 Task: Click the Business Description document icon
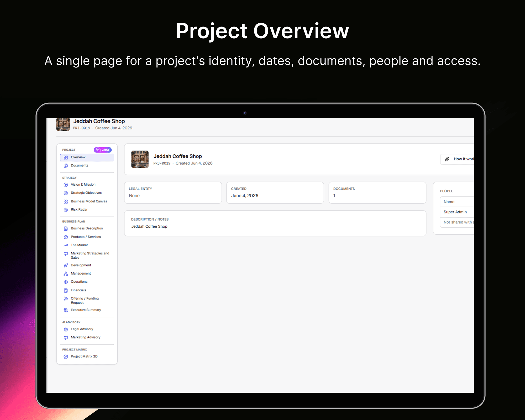pyautogui.click(x=66, y=229)
